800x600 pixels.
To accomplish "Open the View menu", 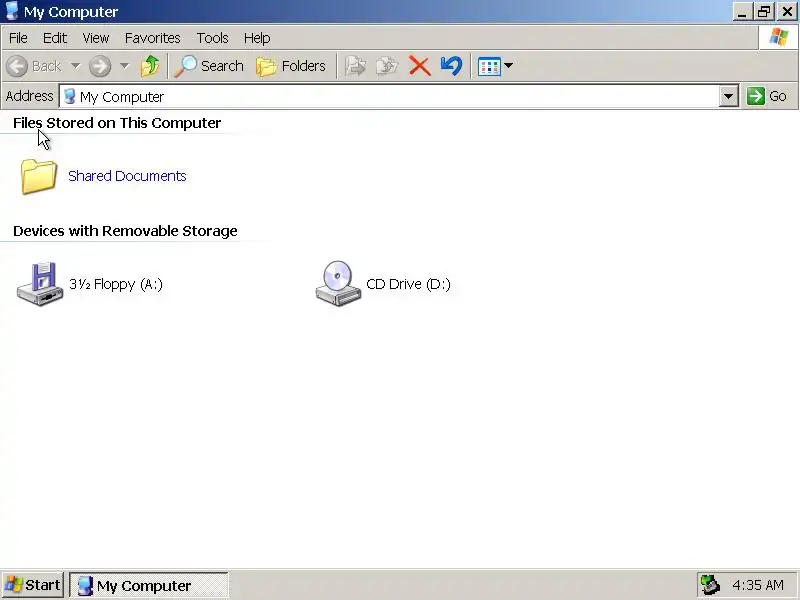I will 96,38.
